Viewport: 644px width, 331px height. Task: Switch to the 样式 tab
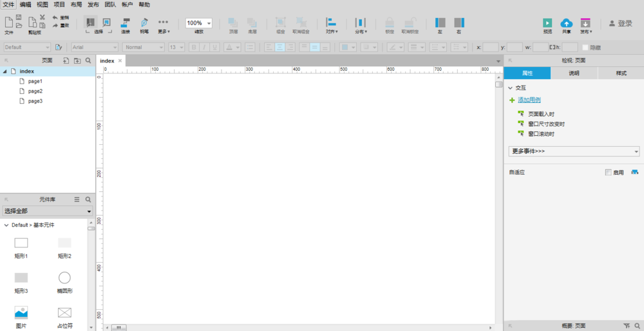point(621,73)
